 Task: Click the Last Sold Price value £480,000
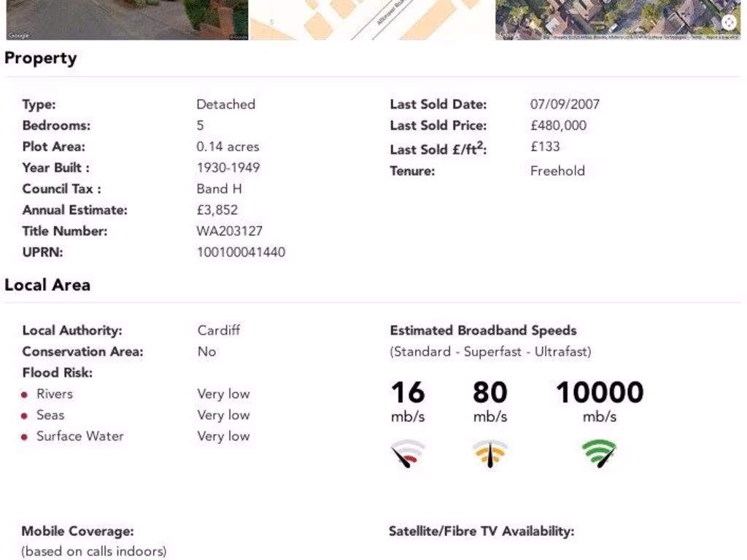pos(558,125)
